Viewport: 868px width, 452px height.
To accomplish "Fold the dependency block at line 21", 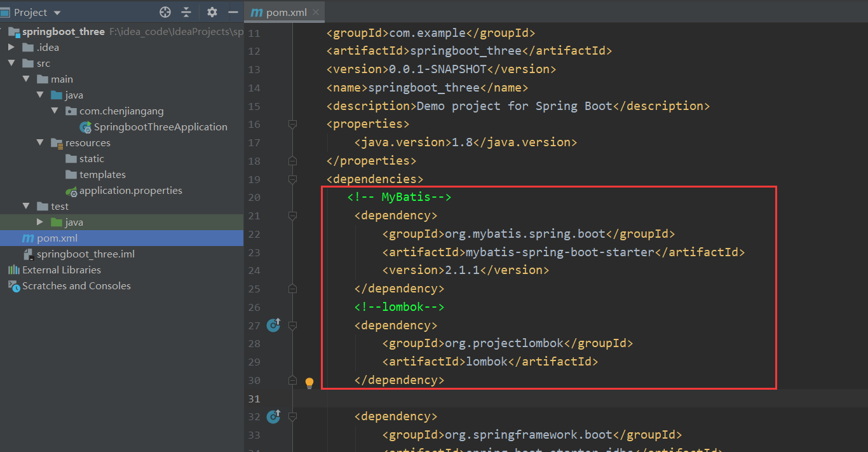I will point(292,216).
